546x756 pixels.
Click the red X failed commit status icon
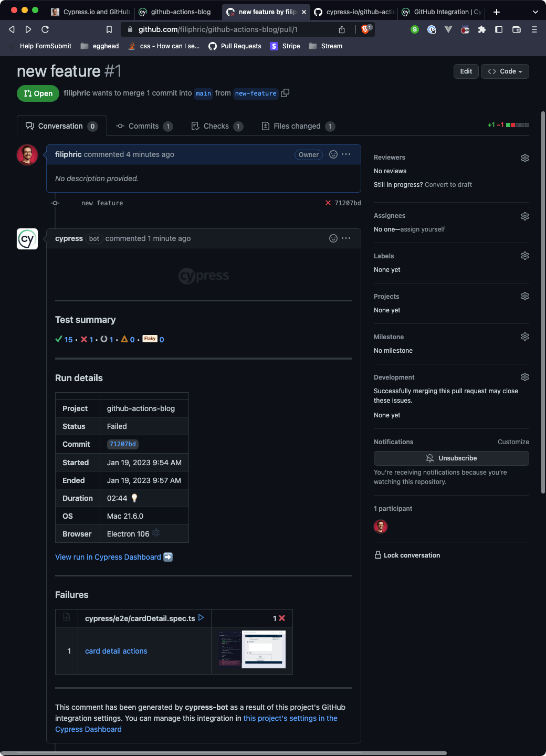coord(328,203)
